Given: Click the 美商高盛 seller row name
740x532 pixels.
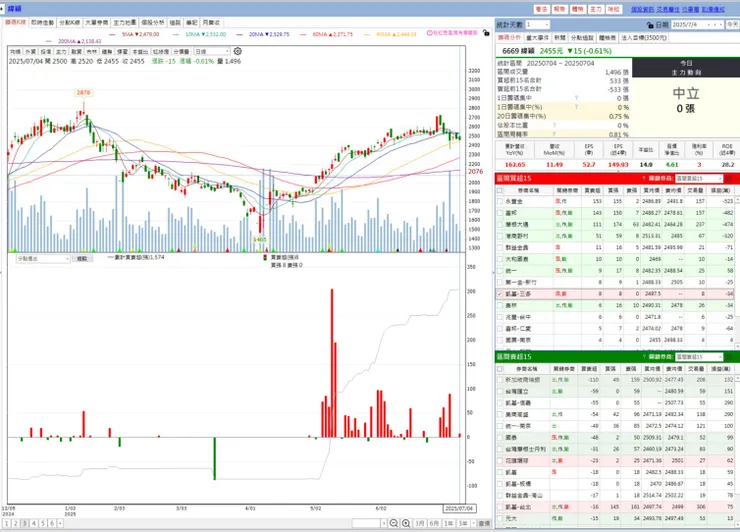Looking at the screenshot, I should pos(517,414).
